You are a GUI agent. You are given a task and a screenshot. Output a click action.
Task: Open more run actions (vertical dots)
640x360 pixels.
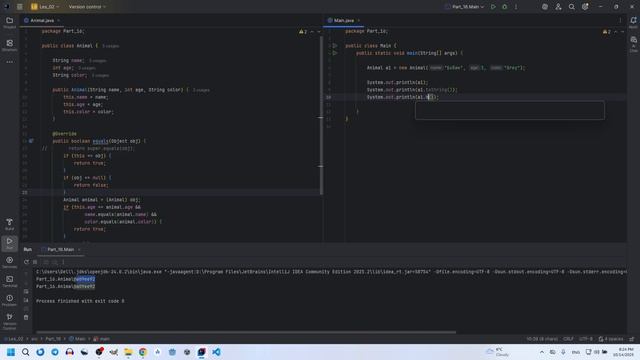click(x=516, y=7)
